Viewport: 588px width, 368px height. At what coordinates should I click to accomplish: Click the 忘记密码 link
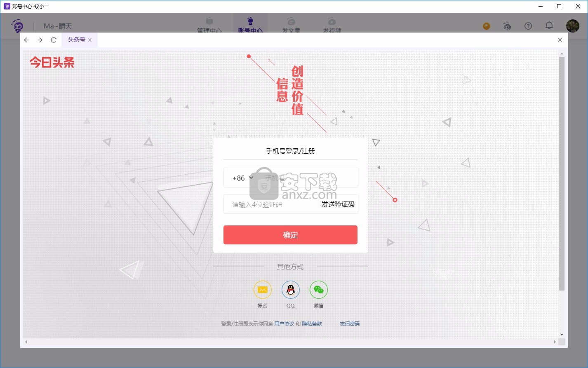point(350,324)
